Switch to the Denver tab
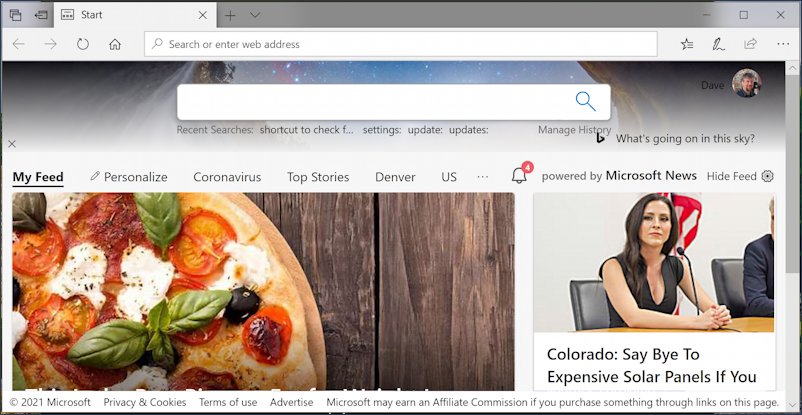Viewport: 802px width, 415px height. click(395, 177)
